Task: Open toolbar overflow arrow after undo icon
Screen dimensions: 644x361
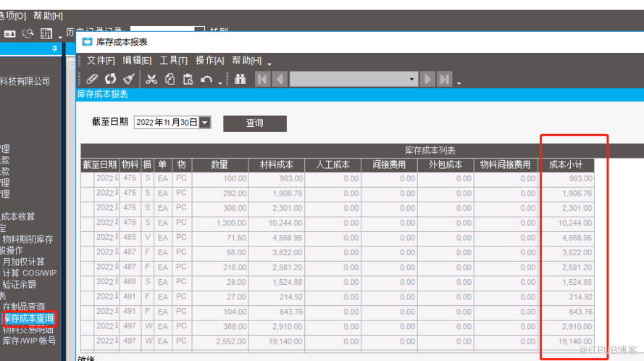Action: coord(220,83)
